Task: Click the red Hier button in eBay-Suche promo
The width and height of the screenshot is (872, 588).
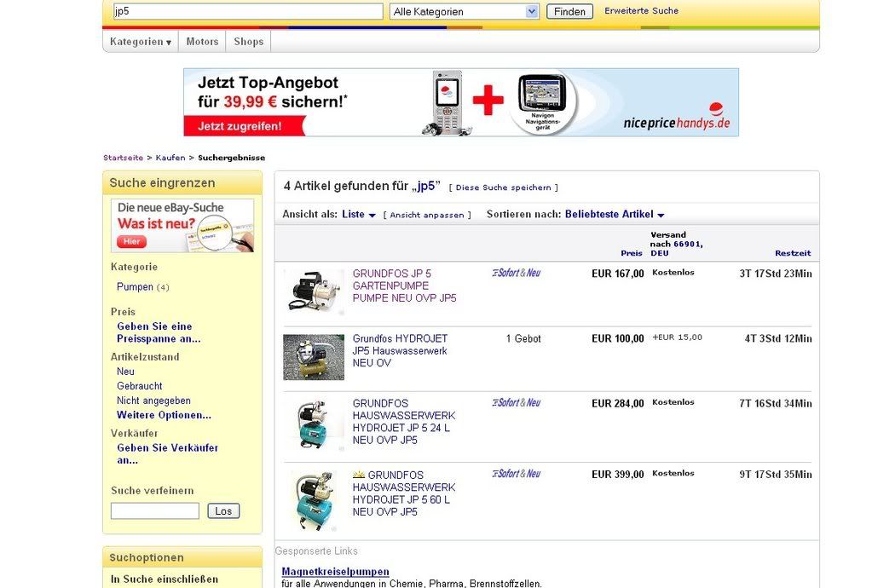Action: (x=131, y=241)
